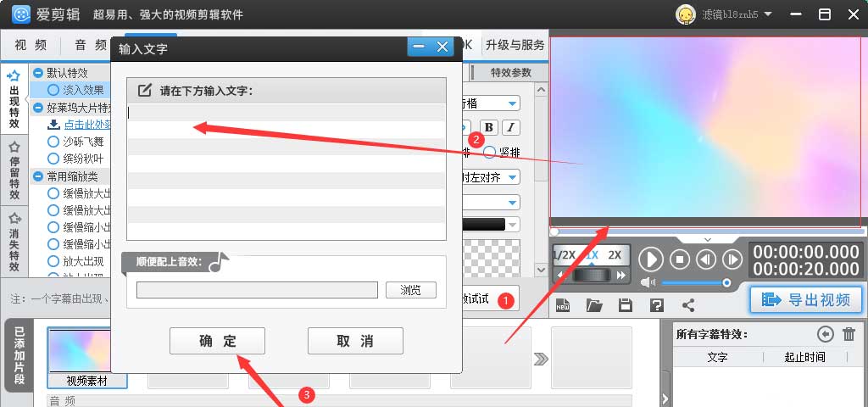The image size is (868, 407).
Task: Open the 升级与服务 tab
Action: click(515, 45)
